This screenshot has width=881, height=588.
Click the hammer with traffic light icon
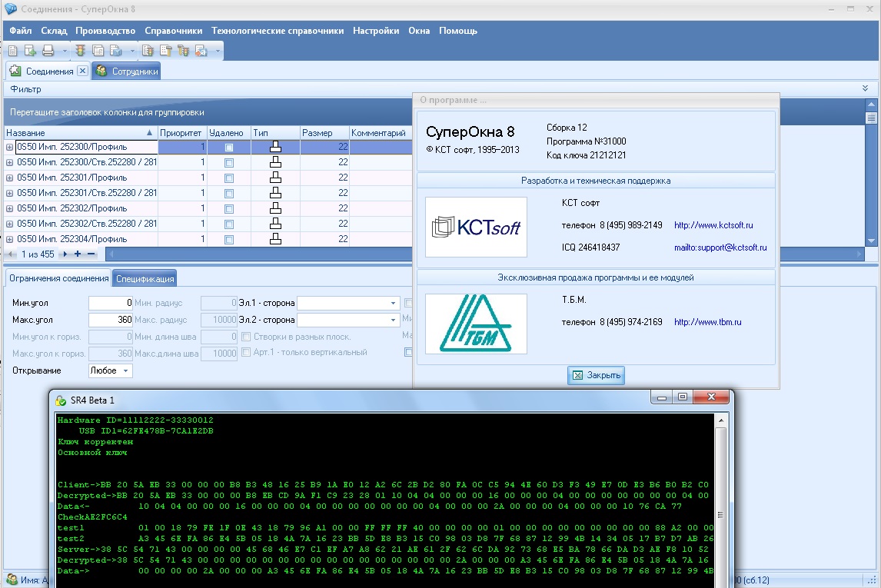183,51
